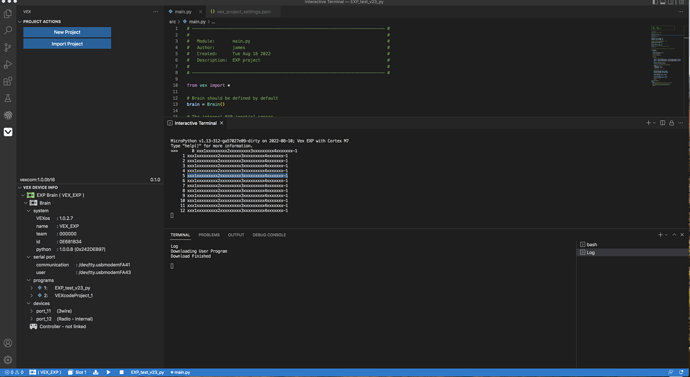Collapse the Brain tree node

pyautogui.click(x=26, y=203)
